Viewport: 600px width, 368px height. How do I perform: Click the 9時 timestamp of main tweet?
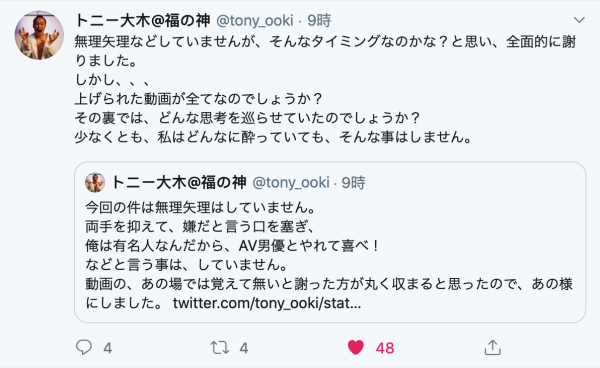319,20
